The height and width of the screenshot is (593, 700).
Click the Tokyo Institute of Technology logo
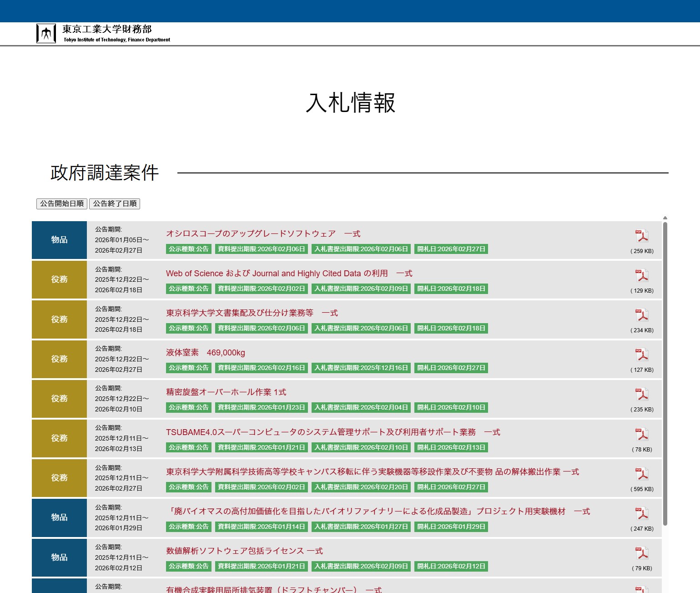click(46, 34)
